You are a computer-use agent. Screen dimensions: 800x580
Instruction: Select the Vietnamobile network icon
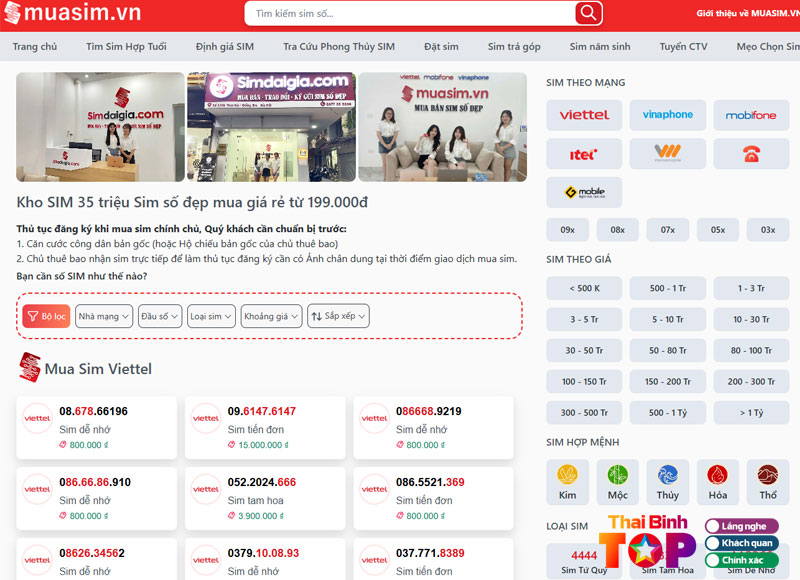668,153
